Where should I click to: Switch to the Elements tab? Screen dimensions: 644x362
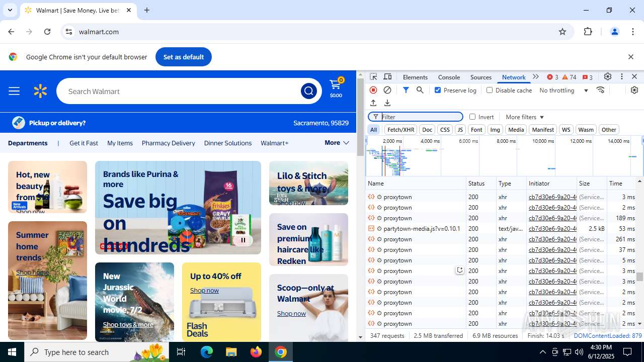click(415, 77)
